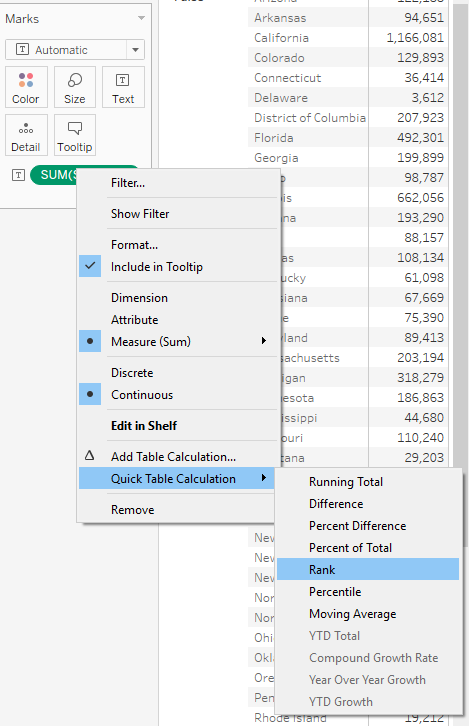Click the YTD Growth entry
This screenshot has height=726, width=472.
[x=340, y=702]
